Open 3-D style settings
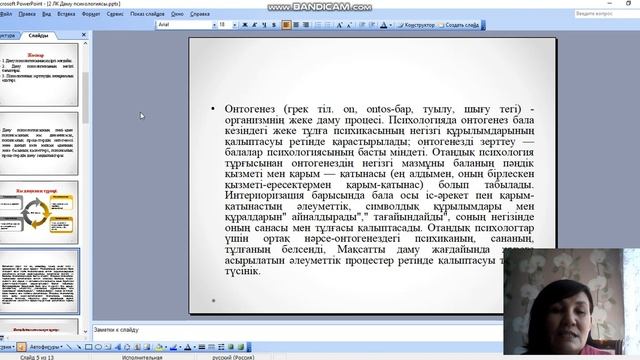640x360 pixels. (241, 347)
